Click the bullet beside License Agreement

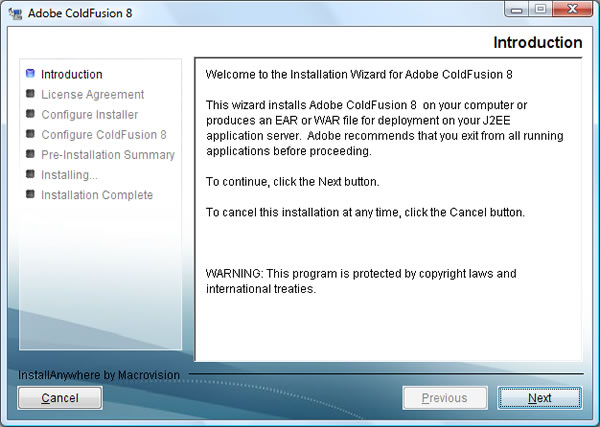30,93
